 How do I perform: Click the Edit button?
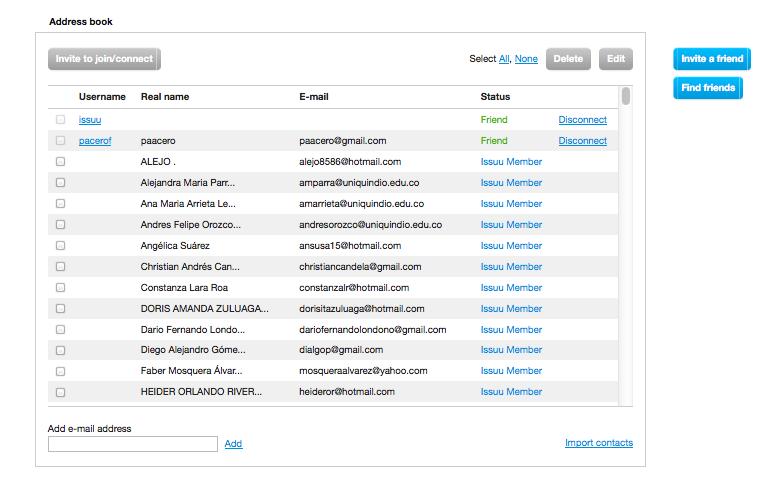pyautogui.click(x=616, y=59)
